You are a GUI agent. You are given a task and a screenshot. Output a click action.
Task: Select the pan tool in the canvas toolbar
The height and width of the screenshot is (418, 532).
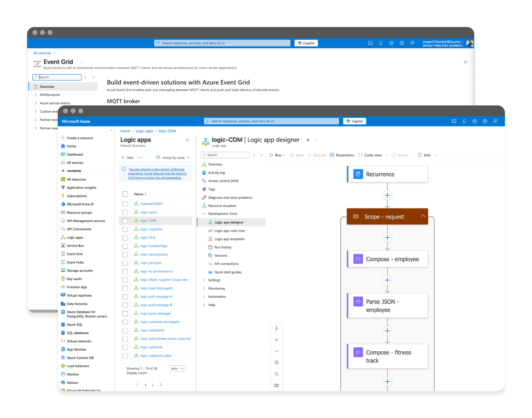point(276,363)
